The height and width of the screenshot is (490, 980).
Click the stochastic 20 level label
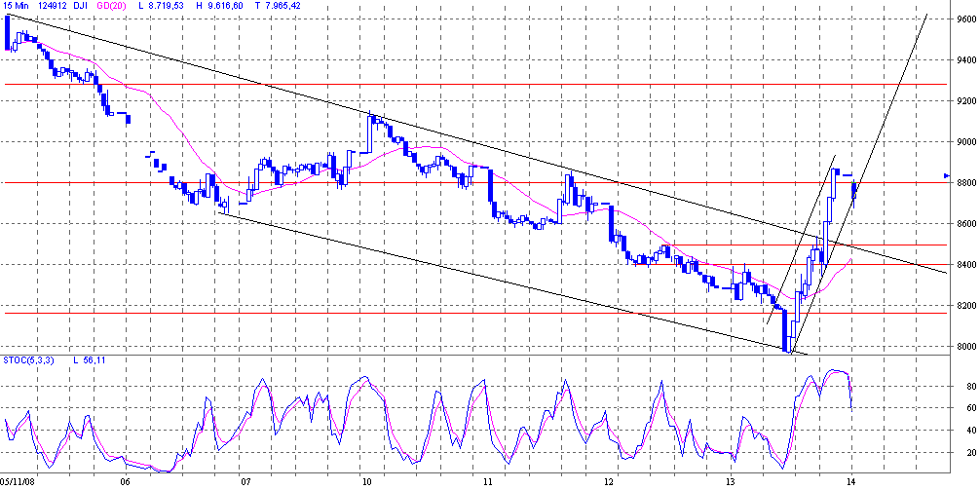(970, 453)
